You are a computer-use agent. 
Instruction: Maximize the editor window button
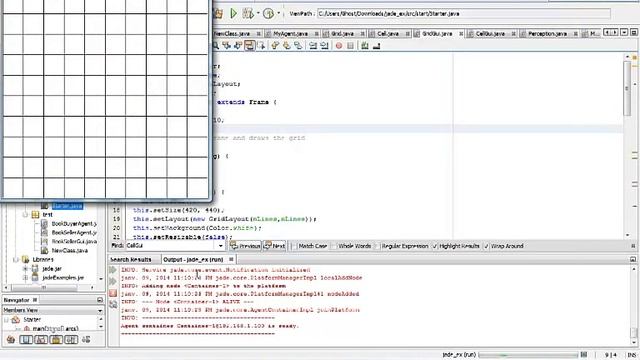click(634, 32)
